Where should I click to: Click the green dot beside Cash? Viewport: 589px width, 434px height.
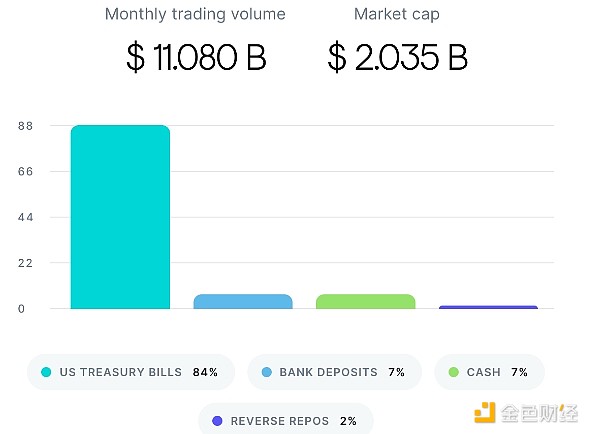point(453,372)
